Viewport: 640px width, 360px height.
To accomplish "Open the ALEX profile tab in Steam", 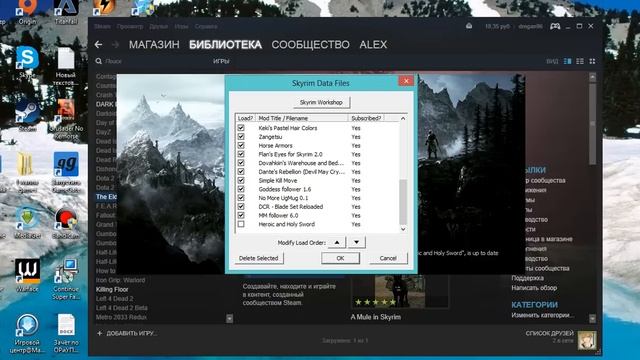I will tap(373, 44).
